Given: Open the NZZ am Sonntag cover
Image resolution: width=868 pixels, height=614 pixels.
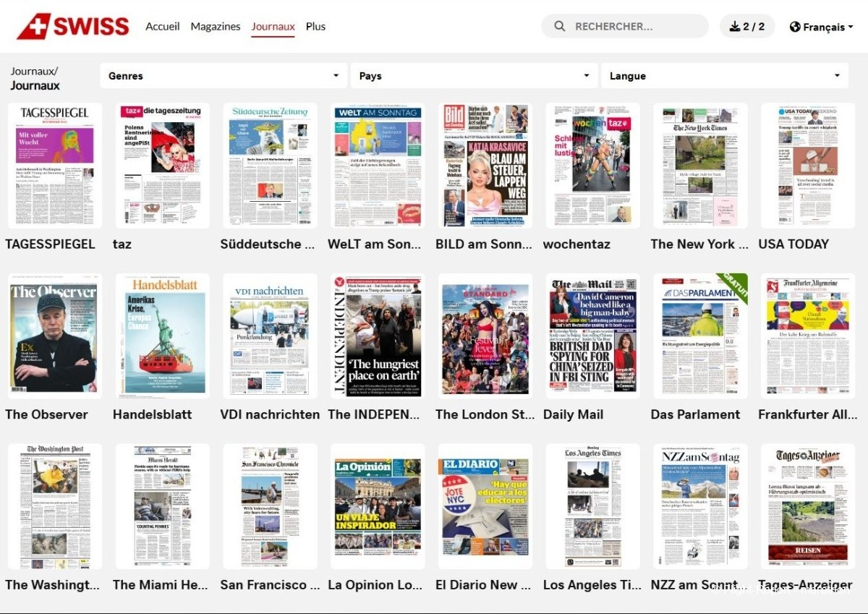Looking at the screenshot, I should coord(701,507).
